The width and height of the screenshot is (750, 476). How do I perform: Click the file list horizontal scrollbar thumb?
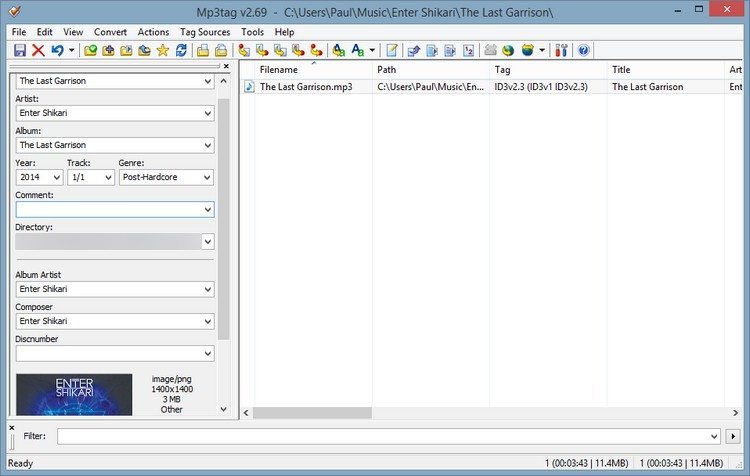click(x=312, y=412)
